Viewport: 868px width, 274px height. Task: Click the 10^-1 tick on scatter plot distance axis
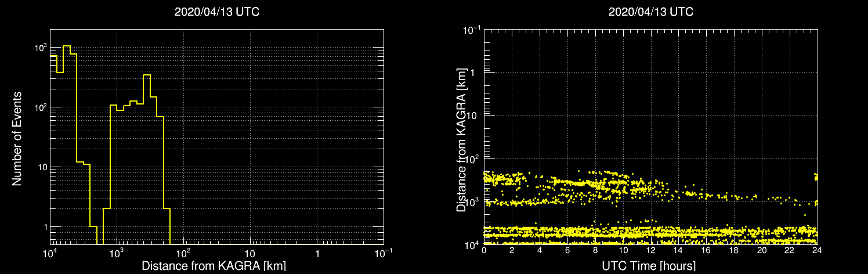coord(471,29)
